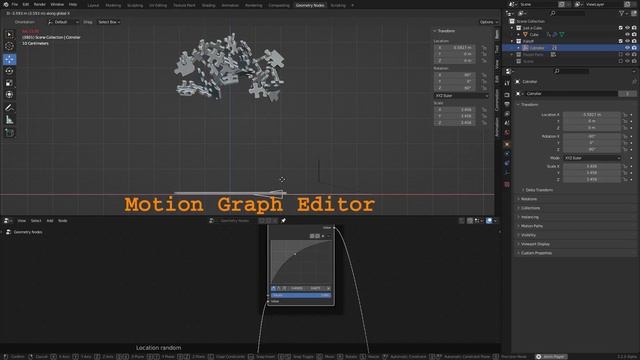The height and width of the screenshot is (360, 640).
Task: Click the Blender logo menu
Action: point(6,4)
